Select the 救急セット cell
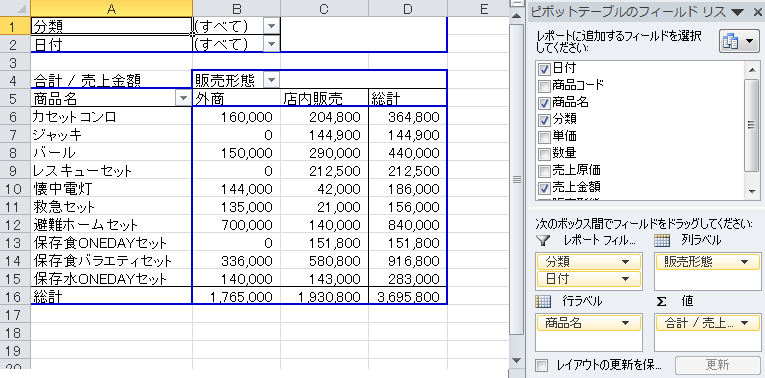765x378 pixels. 111,206
